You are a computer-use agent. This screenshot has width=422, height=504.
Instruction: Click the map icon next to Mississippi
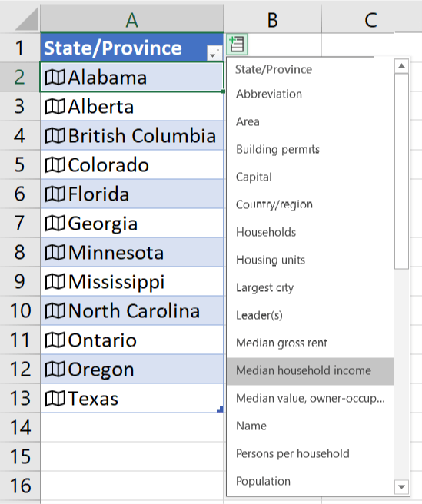point(55,281)
